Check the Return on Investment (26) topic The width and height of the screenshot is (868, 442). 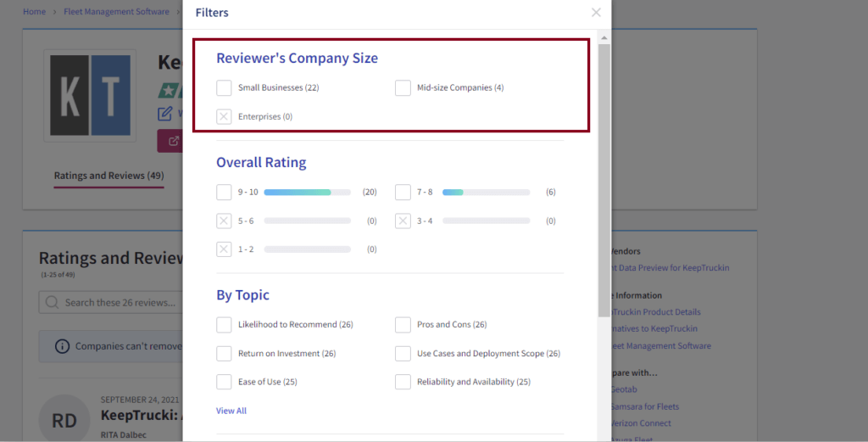point(224,354)
